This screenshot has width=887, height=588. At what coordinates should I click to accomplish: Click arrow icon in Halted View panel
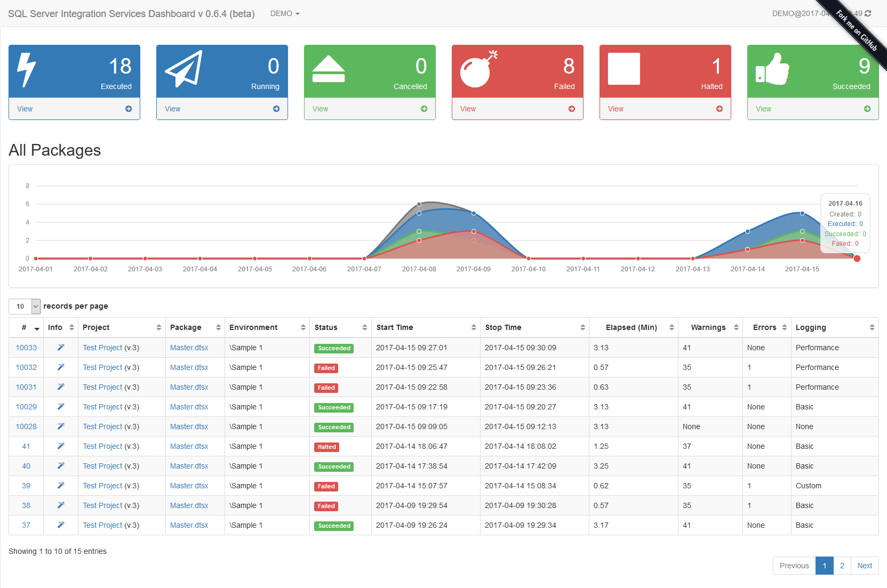coord(720,109)
